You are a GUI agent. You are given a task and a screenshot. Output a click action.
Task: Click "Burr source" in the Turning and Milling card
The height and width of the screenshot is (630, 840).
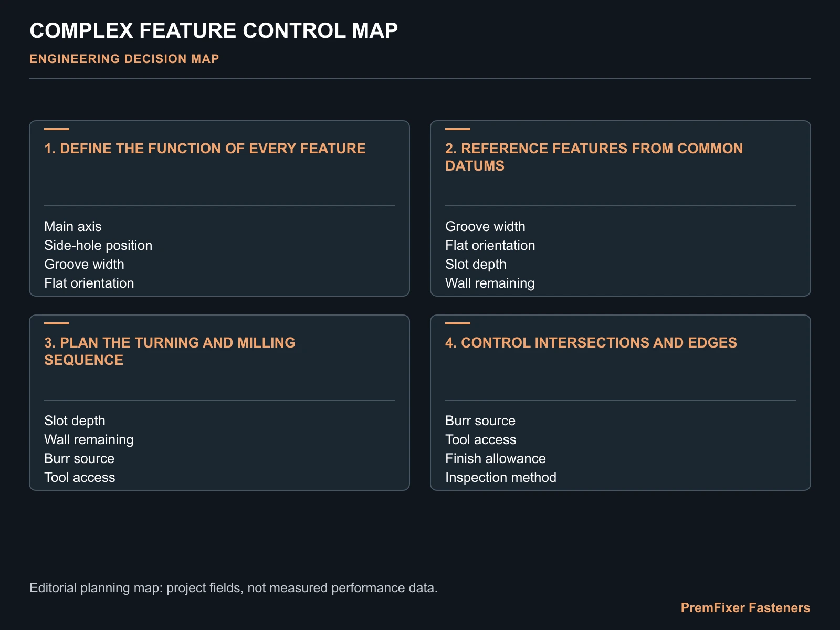(79, 458)
